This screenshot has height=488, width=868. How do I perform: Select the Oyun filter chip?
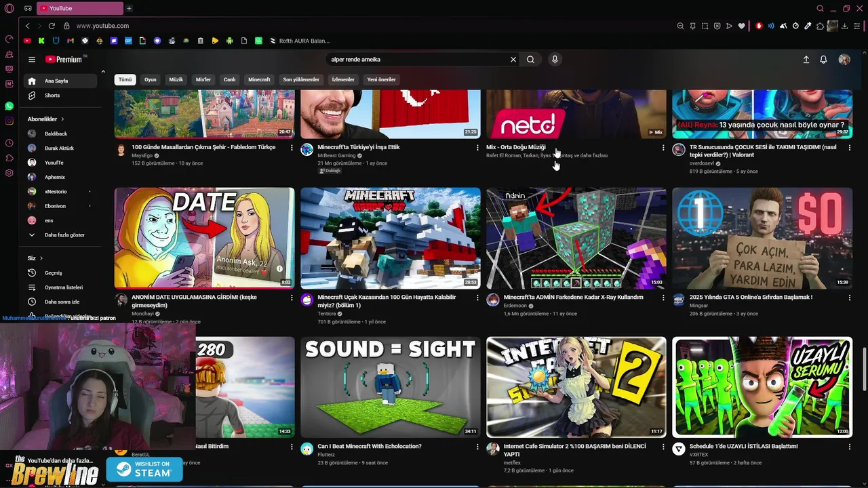[x=151, y=79]
